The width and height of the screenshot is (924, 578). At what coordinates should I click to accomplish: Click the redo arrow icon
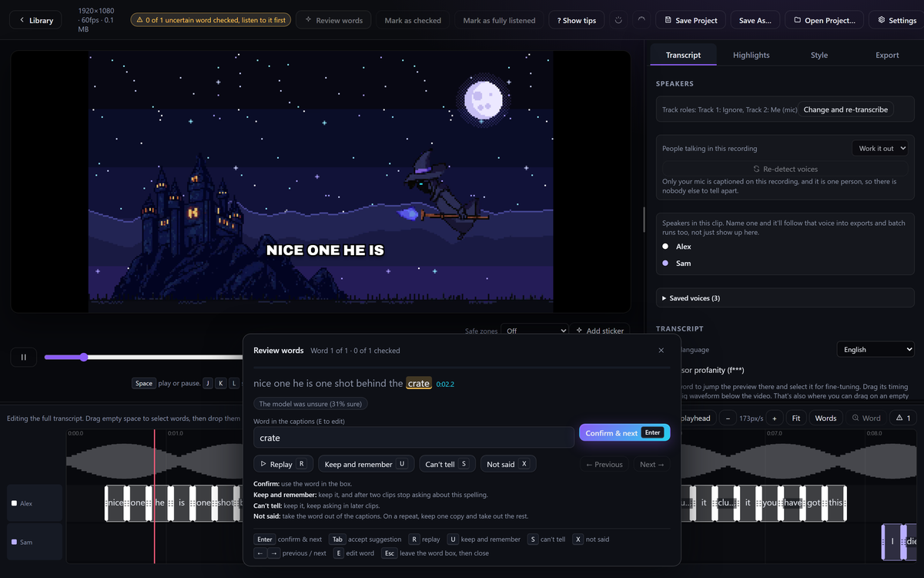click(x=642, y=20)
